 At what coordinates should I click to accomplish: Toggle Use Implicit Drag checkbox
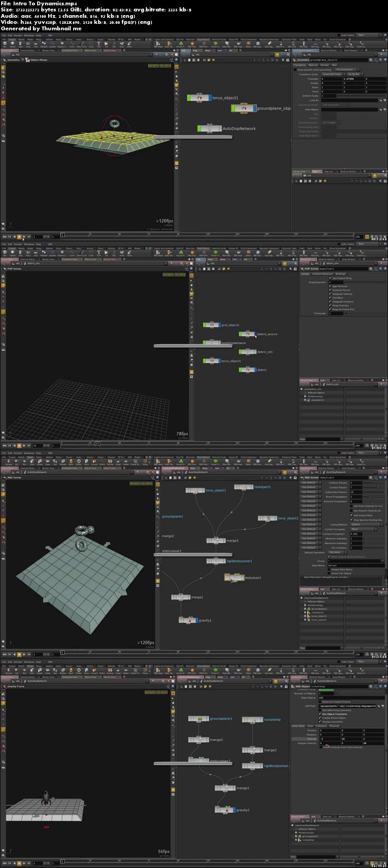click(x=330, y=278)
